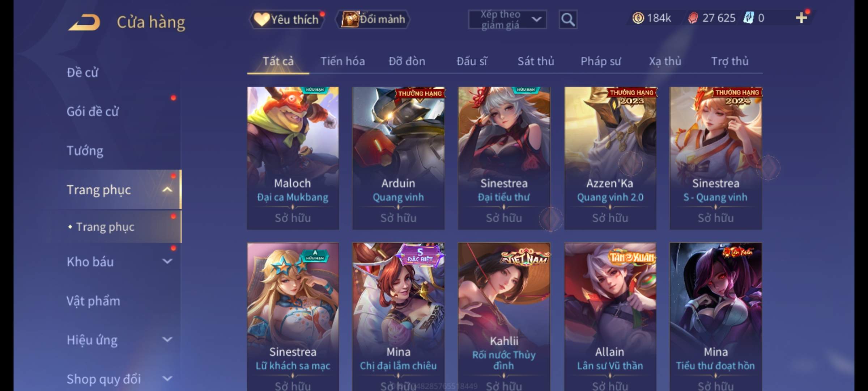Screen dimensions: 868x391
Task: Open Gói đề cử in sidebar
Action: [x=93, y=112]
